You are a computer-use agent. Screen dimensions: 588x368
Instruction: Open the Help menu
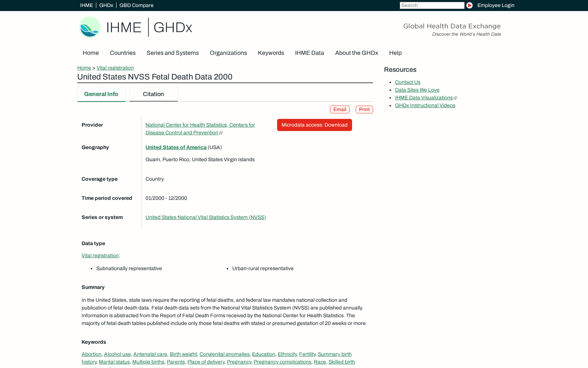click(395, 53)
